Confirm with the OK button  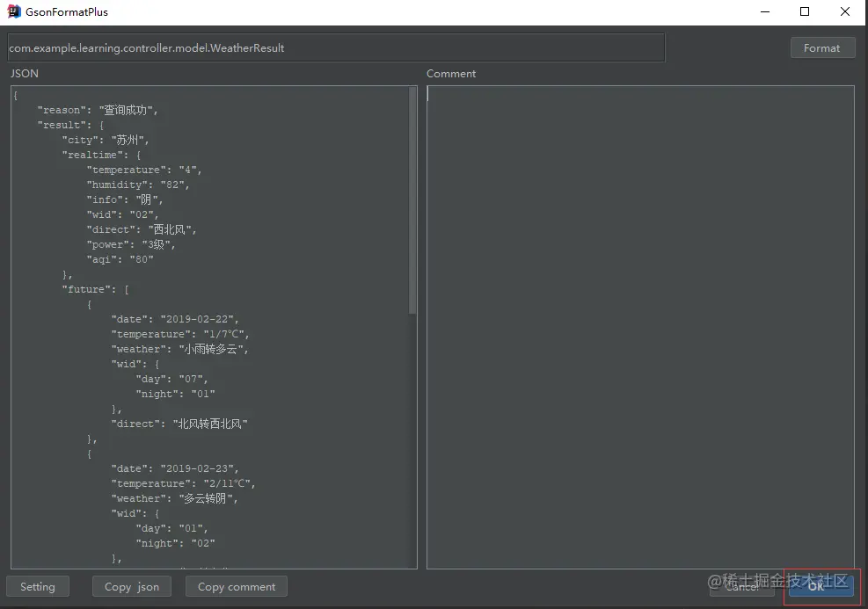pos(821,586)
